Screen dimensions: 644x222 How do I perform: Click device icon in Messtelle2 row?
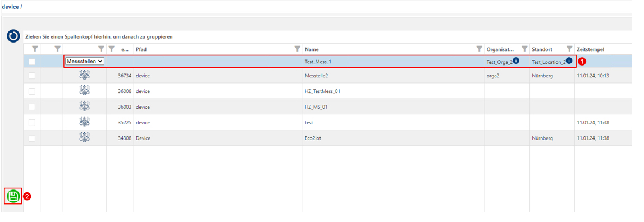(x=84, y=76)
